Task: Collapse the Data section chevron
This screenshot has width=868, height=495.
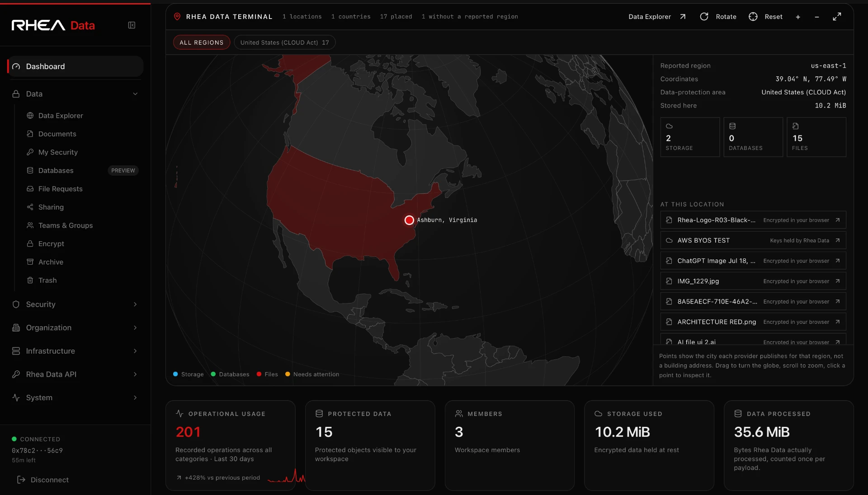Action: coord(135,94)
